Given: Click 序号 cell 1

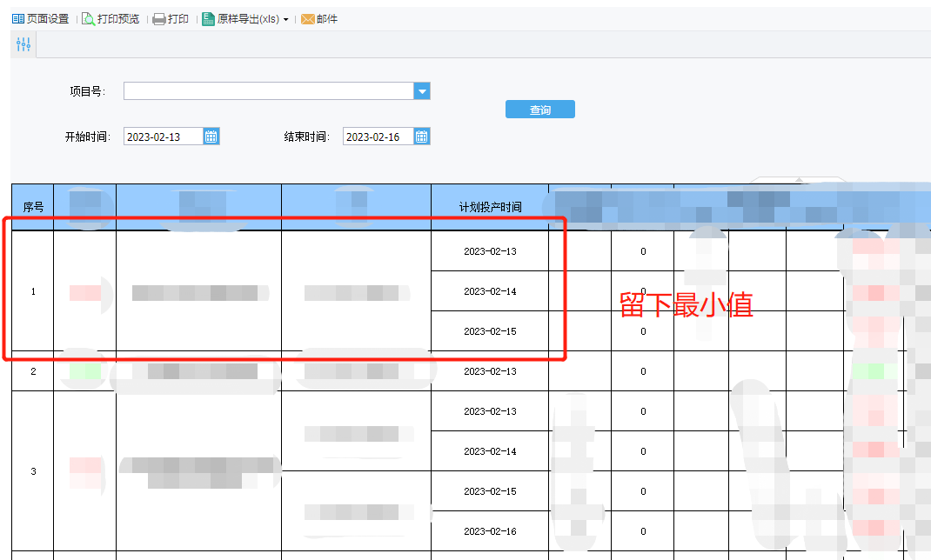Looking at the screenshot, I should (33, 291).
